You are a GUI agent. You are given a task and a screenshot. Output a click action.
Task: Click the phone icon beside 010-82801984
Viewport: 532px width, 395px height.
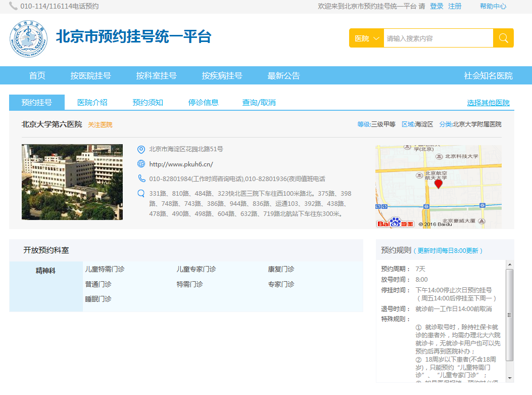point(141,179)
